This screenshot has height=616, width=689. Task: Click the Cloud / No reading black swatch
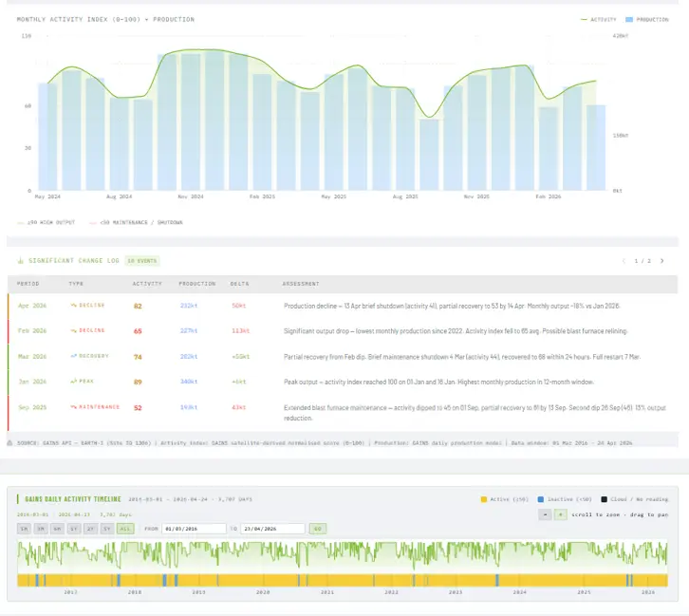(x=605, y=499)
